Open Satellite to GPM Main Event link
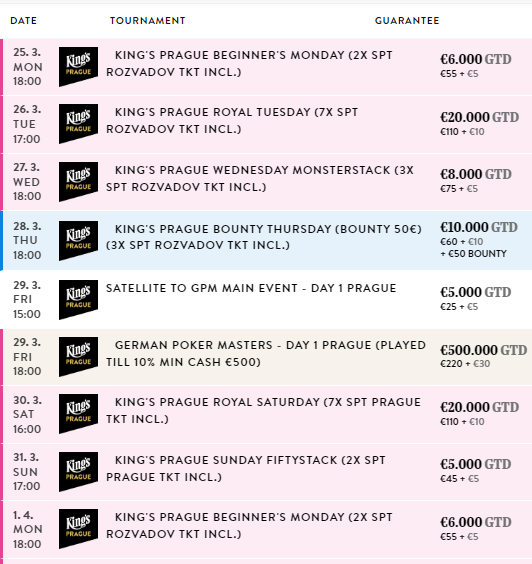The height and width of the screenshot is (564, 532). (x=251, y=288)
